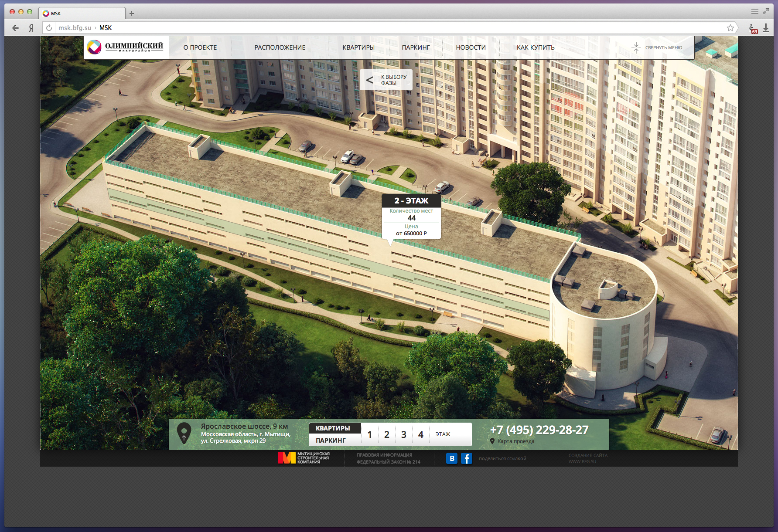Click the Facebook share icon
Viewport: 778px width, 532px height.
pos(467,458)
